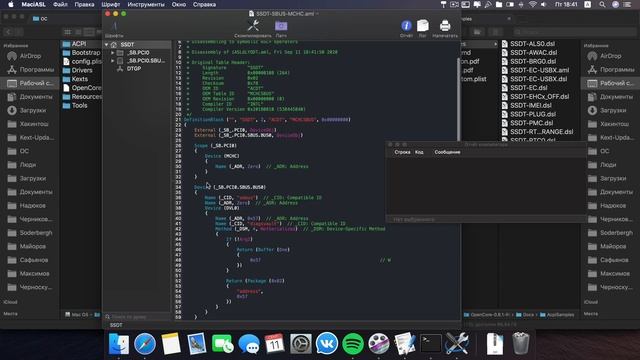Expand the _SB.PCI0.SBU... tree node
Screen dimensions: 640x360
pos(113,60)
